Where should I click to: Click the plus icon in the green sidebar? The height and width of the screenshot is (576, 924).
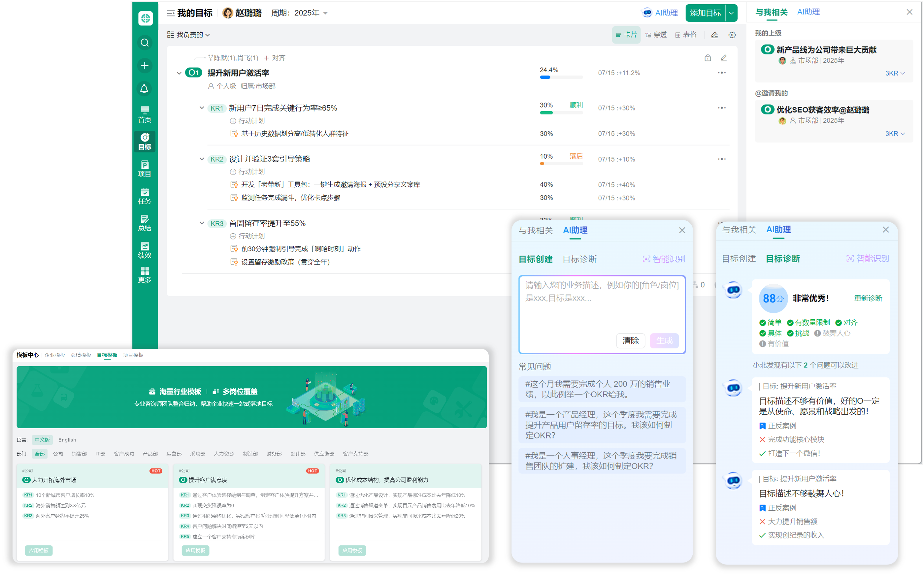[145, 66]
